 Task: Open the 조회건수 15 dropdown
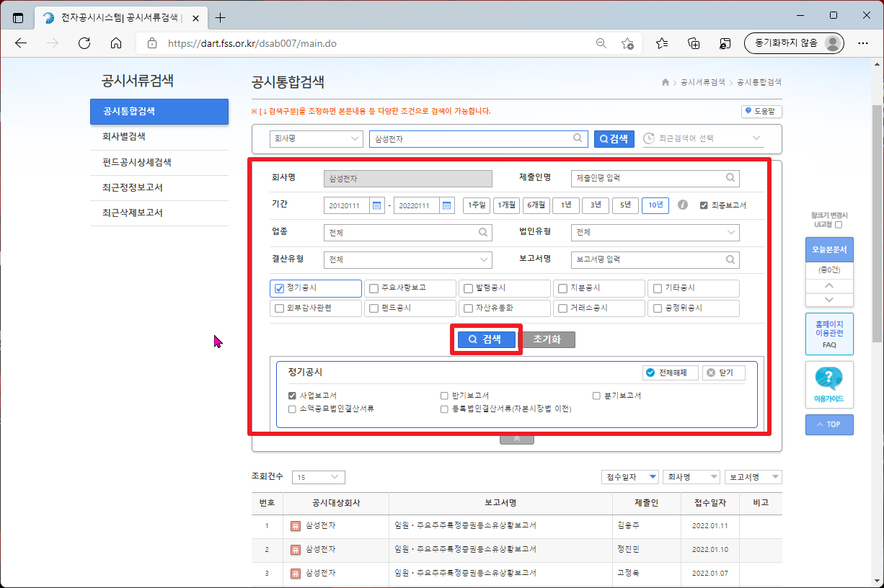[x=319, y=477]
